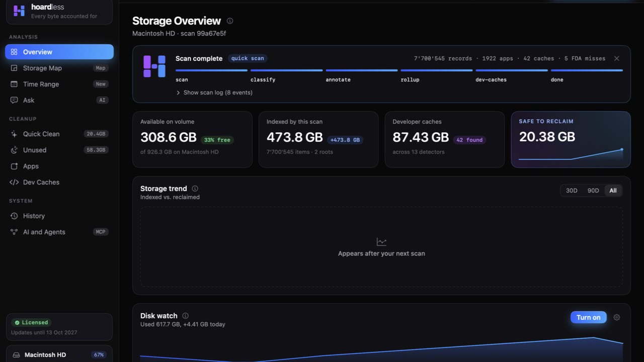Screen dimensions: 644x362
Task: Click the Scan complete logo icon
Action: click(154, 66)
